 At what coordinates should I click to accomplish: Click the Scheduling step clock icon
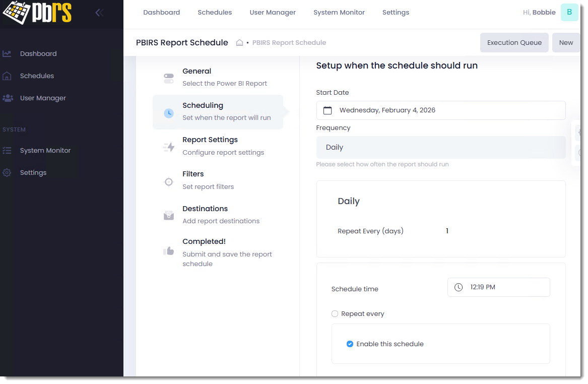tap(169, 113)
